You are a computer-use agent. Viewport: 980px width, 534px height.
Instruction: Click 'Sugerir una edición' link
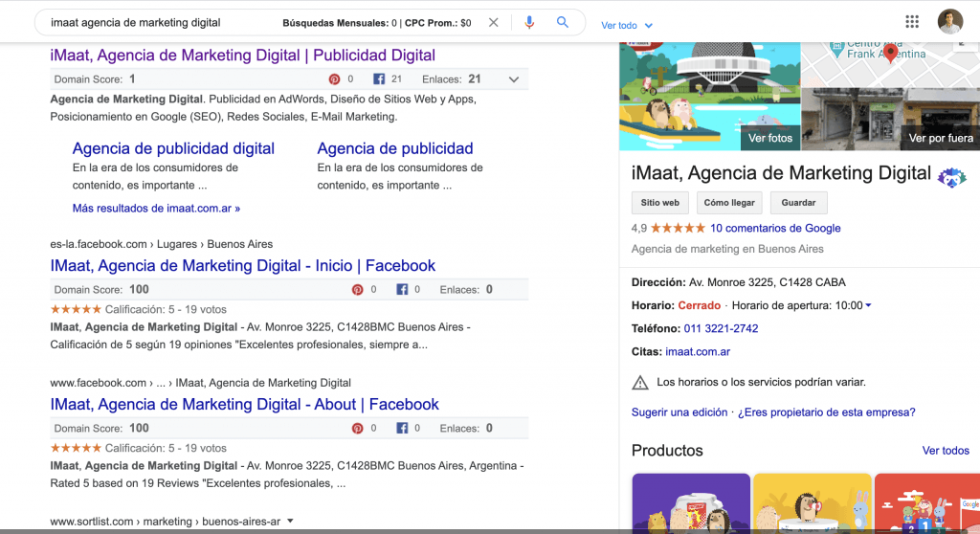[679, 412]
